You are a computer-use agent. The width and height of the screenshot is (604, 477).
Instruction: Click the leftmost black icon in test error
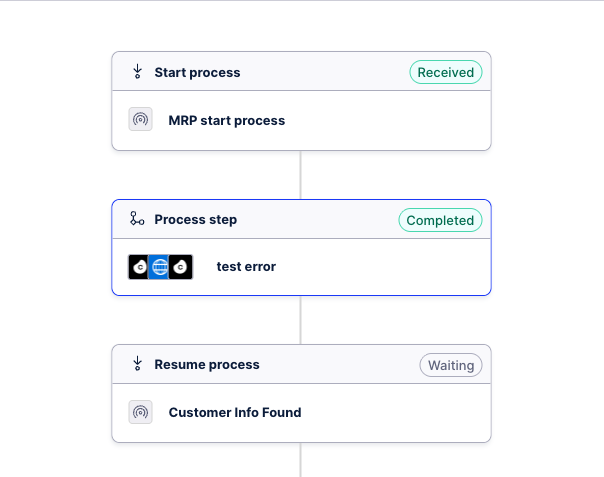[x=139, y=267]
